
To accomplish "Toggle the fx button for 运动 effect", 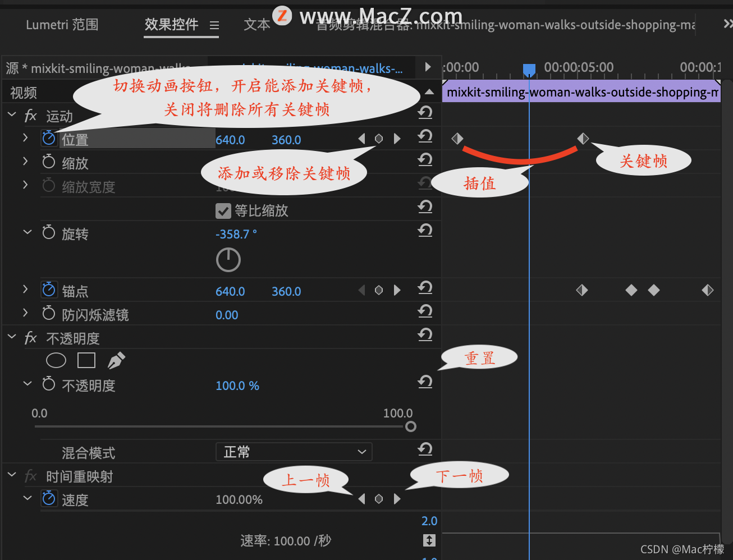I will point(30,116).
